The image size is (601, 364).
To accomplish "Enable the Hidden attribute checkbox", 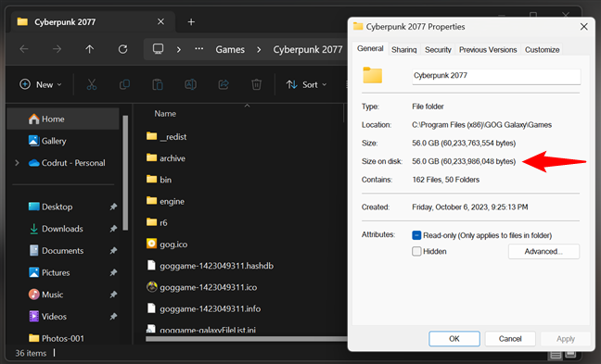I will tap(416, 252).
